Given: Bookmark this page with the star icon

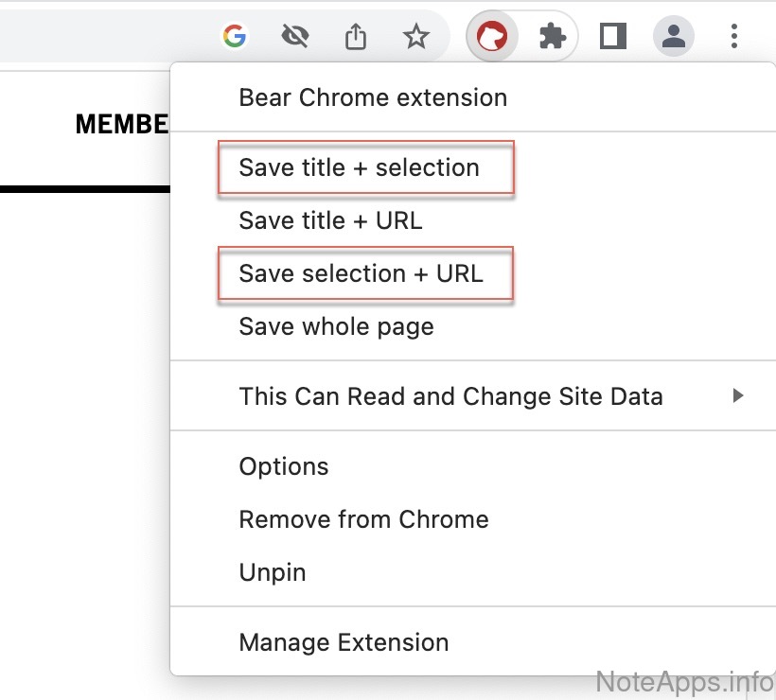Looking at the screenshot, I should click(415, 37).
